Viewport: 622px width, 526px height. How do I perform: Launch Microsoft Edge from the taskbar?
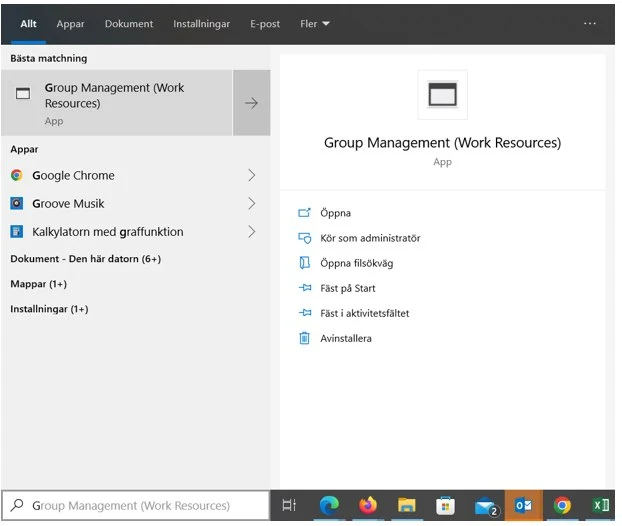329,505
